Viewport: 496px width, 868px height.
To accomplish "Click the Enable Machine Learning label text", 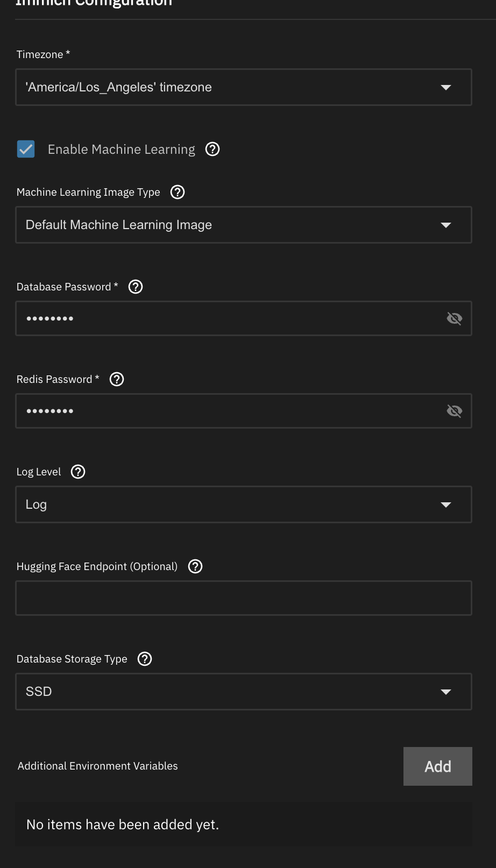I will pos(121,150).
